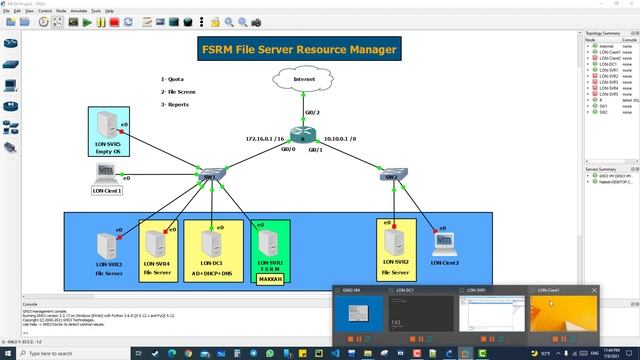Select LON-SVR4 row in Topology Summary
This screenshot has height=360, width=640.
[611, 88]
